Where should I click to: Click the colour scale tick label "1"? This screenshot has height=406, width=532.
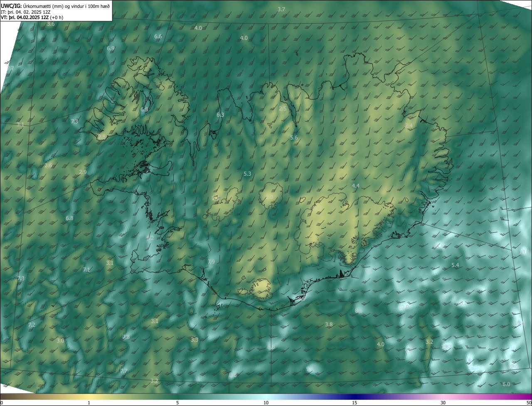pyautogui.click(x=89, y=403)
